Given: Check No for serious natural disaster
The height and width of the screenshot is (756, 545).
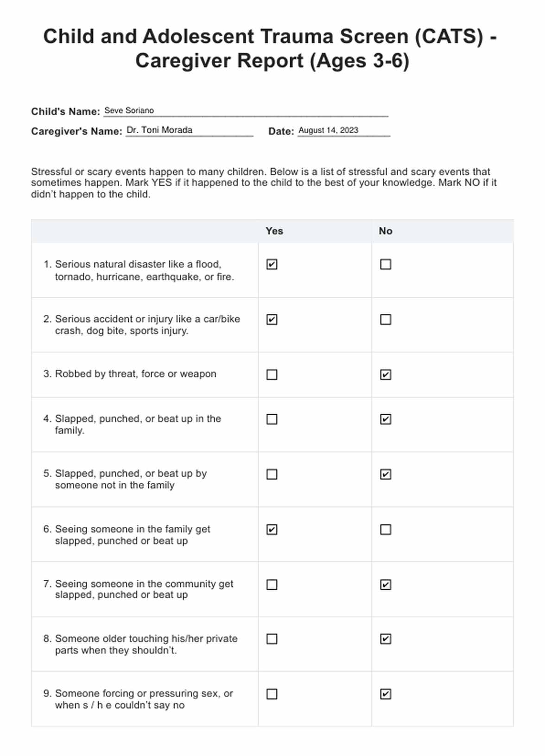Looking at the screenshot, I should pos(386,264).
